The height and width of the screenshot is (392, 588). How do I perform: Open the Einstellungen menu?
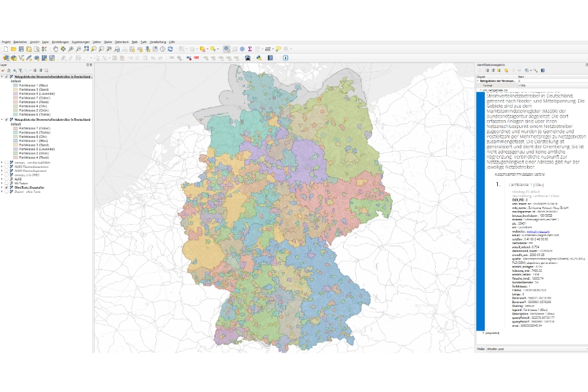tap(60, 42)
